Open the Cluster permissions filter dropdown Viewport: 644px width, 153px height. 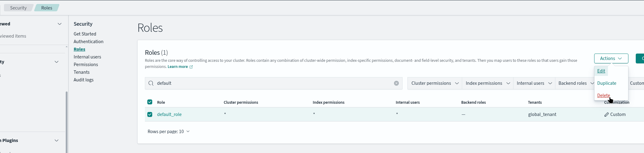click(x=435, y=83)
